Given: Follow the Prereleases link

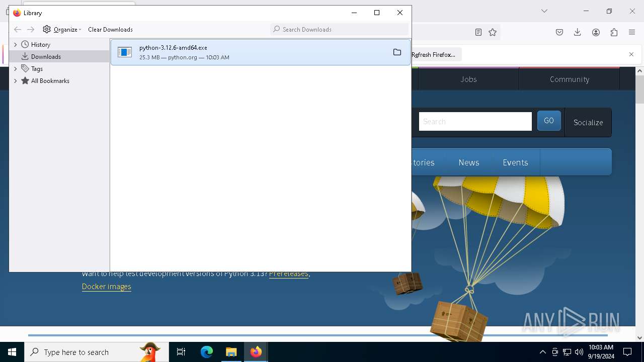Looking at the screenshot, I should (x=288, y=274).
